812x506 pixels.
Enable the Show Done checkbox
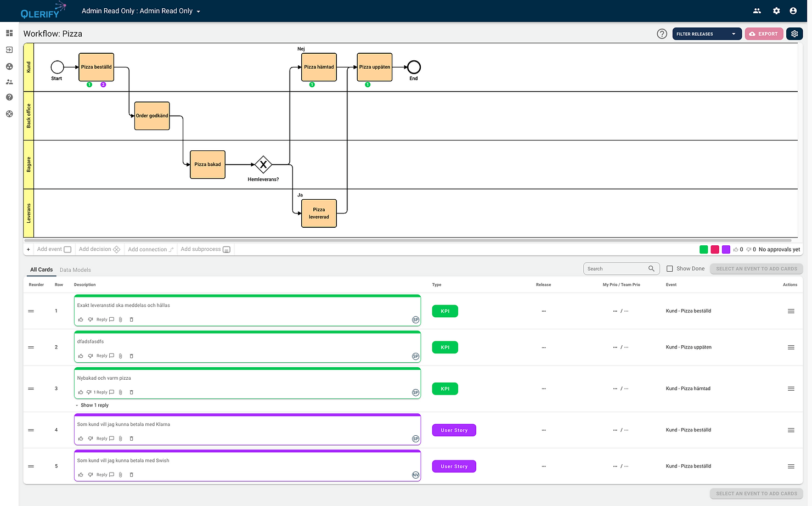pyautogui.click(x=670, y=268)
